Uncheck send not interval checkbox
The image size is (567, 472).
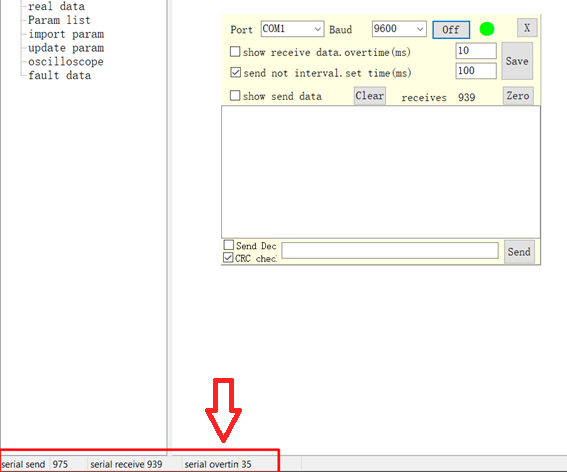tap(235, 72)
